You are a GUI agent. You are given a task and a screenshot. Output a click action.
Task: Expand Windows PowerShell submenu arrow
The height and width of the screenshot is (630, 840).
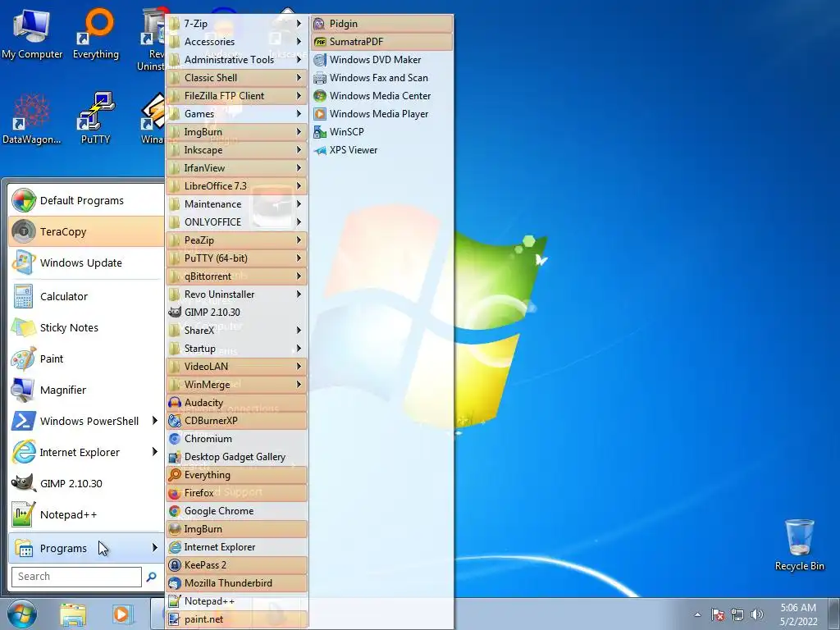coord(154,421)
